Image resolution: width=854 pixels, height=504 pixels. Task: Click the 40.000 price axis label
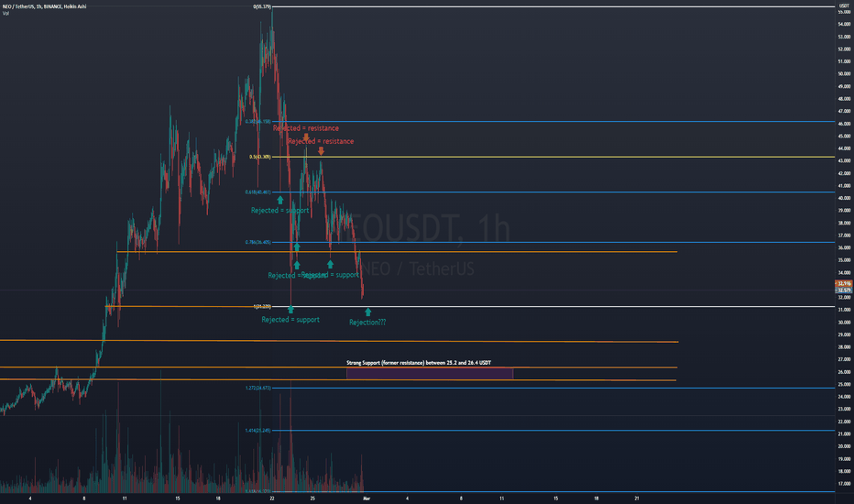tap(845, 198)
